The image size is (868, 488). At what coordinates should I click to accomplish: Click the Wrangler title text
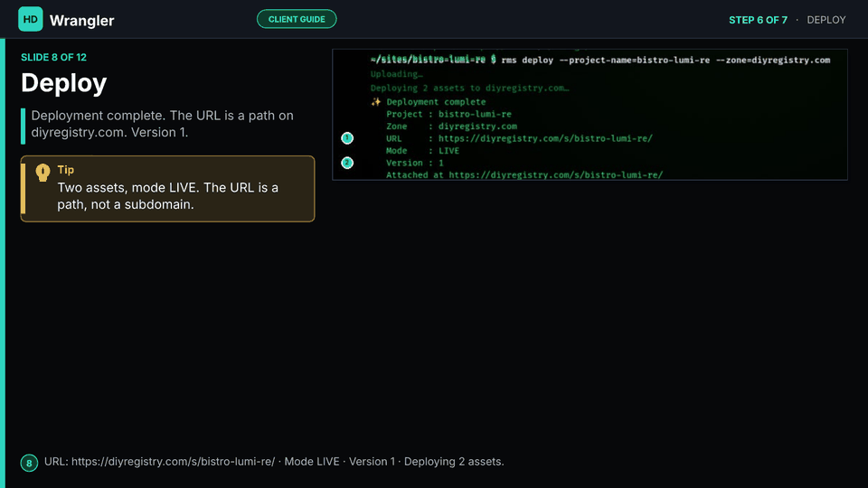(82, 21)
